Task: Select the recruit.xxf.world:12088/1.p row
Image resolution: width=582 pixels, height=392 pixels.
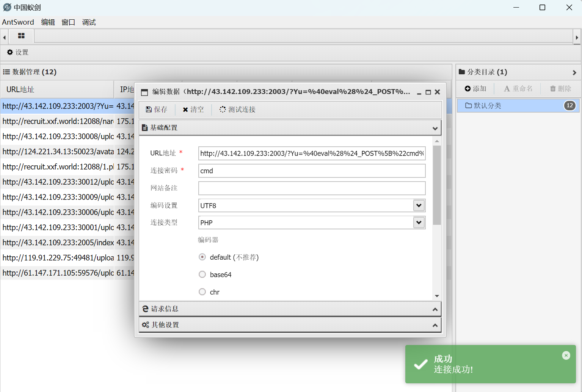Action: (67, 167)
